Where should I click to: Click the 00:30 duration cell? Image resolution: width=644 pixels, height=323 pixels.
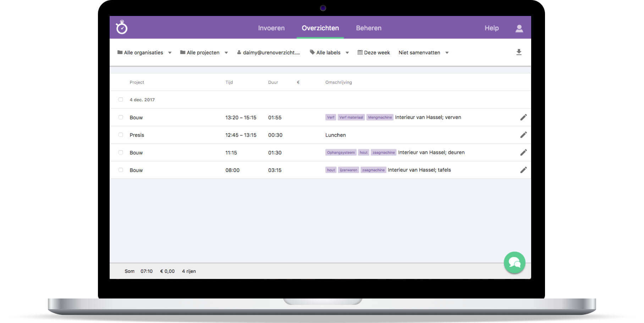pos(275,135)
